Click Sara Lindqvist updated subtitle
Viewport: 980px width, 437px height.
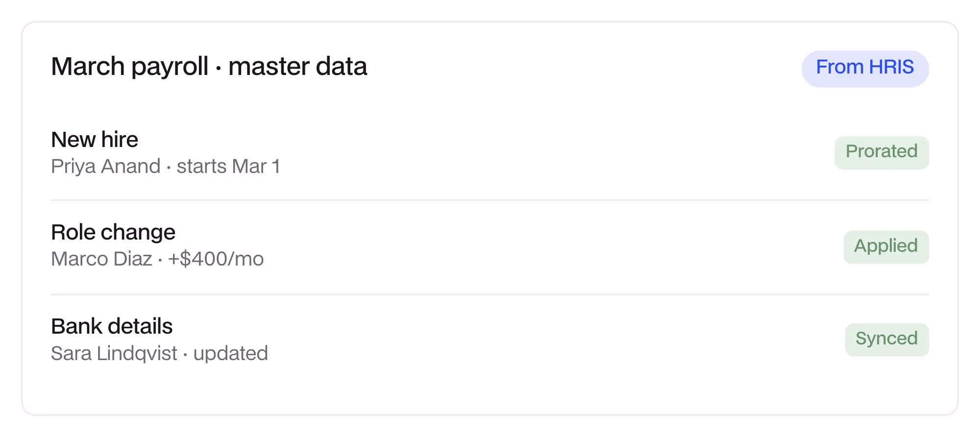tap(159, 353)
